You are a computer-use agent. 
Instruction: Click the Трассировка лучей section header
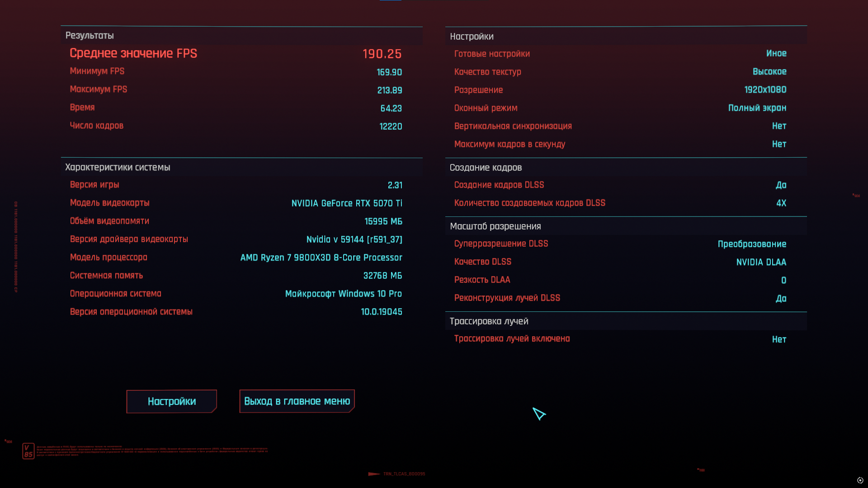tap(489, 321)
